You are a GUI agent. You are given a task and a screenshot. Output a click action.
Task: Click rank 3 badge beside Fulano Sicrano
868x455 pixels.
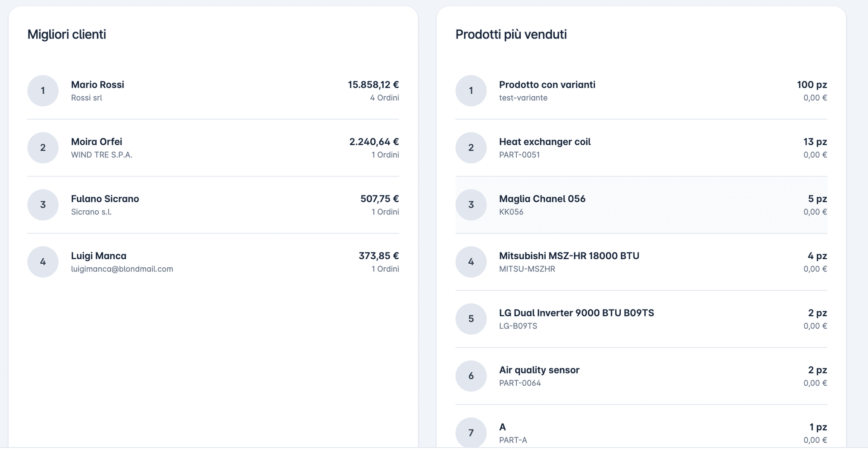tap(43, 204)
